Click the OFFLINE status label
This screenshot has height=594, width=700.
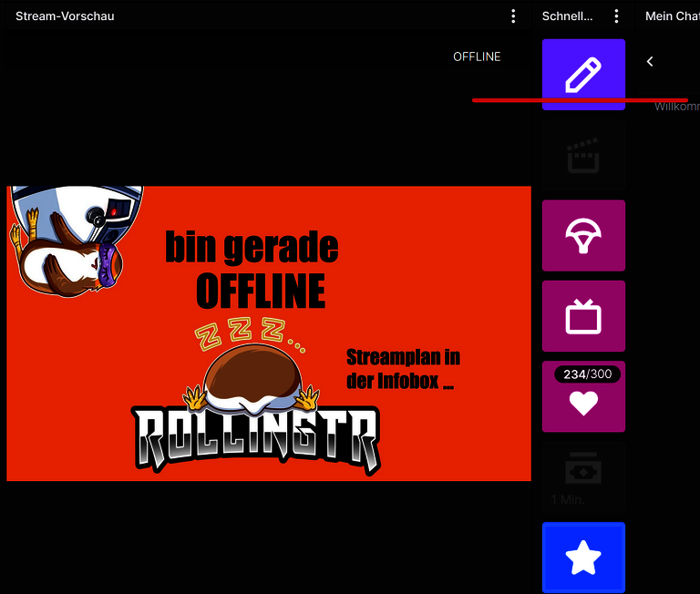click(x=477, y=56)
